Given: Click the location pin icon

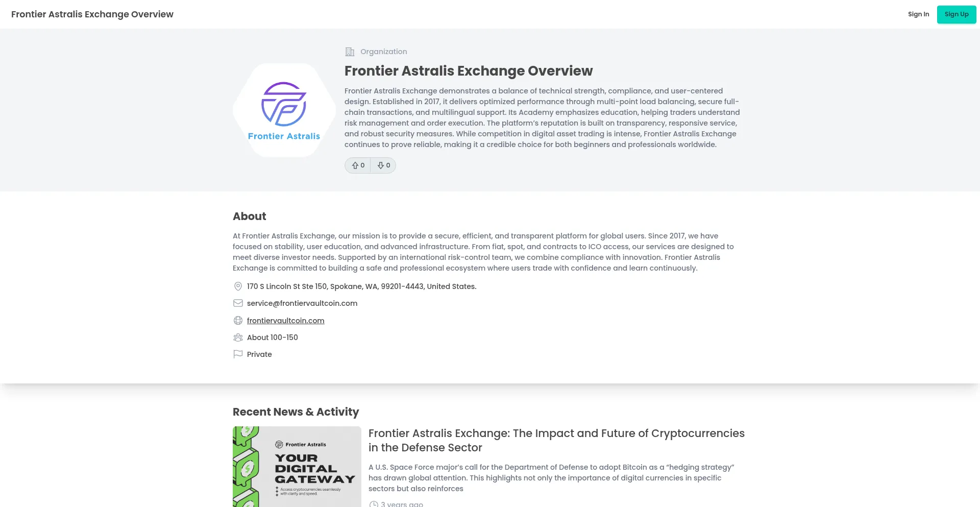Looking at the screenshot, I should [238, 286].
